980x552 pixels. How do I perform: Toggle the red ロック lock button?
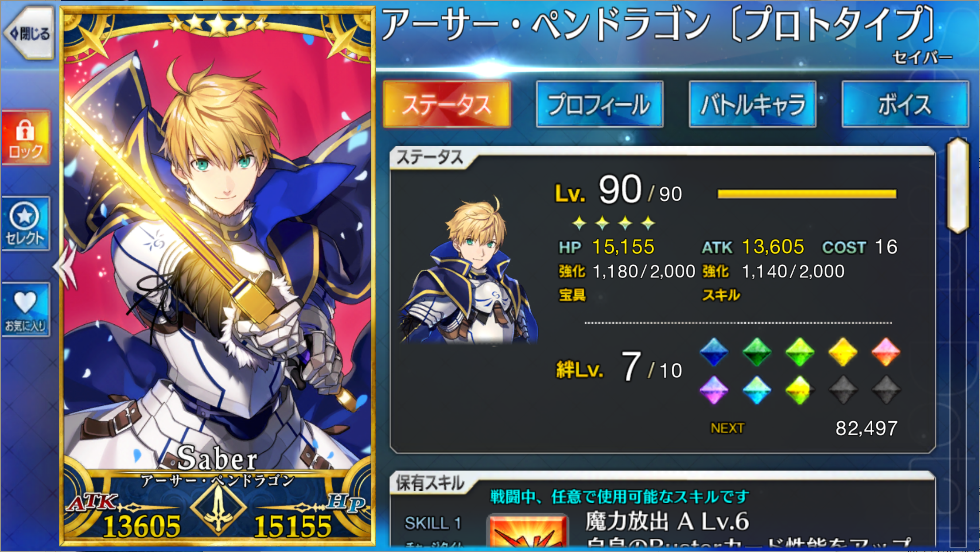pyautogui.click(x=26, y=138)
